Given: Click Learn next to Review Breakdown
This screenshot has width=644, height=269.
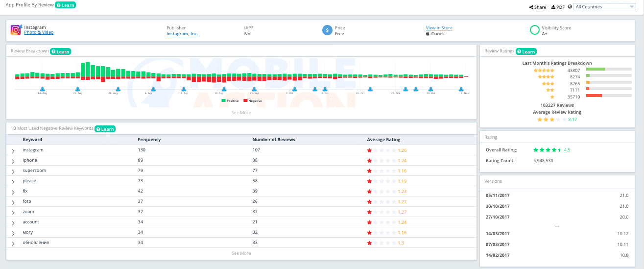Looking at the screenshot, I should click(x=61, y=51).
